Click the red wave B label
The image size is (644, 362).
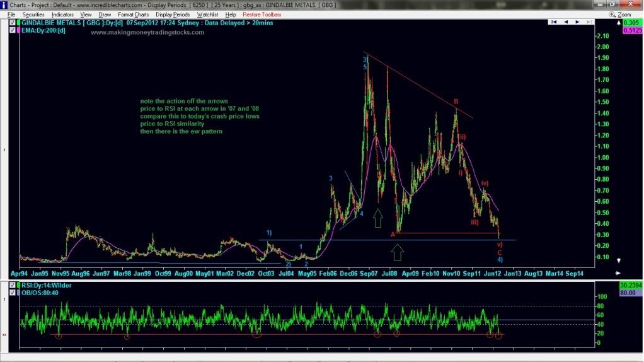456,102
